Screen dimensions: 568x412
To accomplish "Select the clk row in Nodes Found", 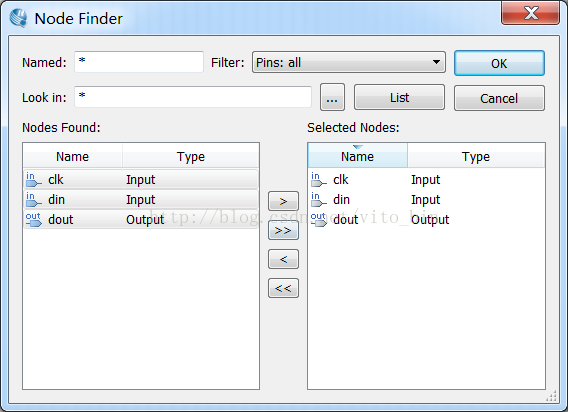I will click(x=141, y=179).
